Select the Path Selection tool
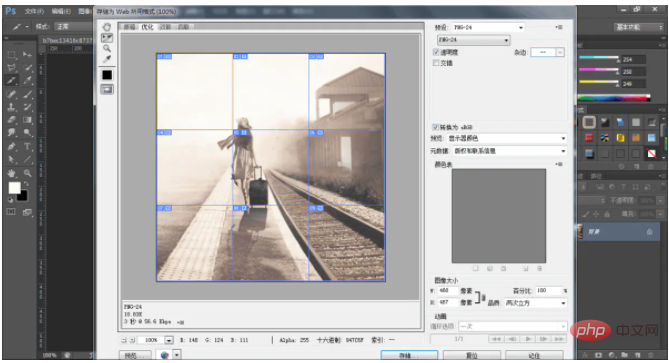669x363 pixels. [12, 160]
